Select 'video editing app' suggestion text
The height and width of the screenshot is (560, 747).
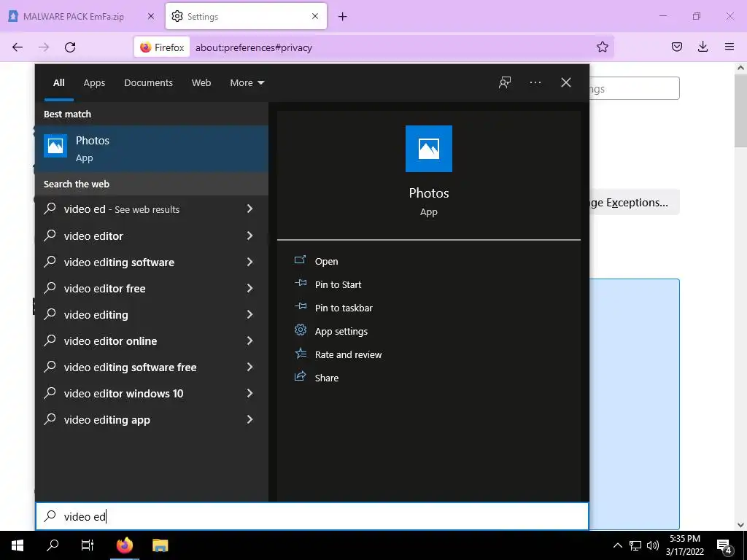[x=107, y=420]
